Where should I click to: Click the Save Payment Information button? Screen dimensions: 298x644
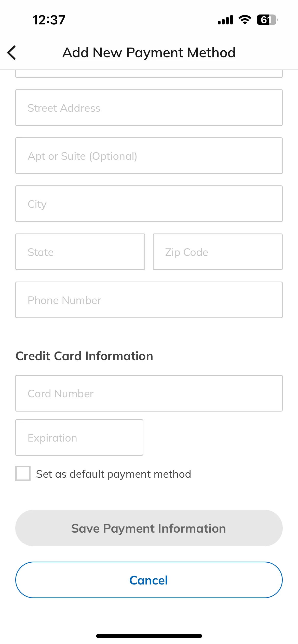[149, 528]
